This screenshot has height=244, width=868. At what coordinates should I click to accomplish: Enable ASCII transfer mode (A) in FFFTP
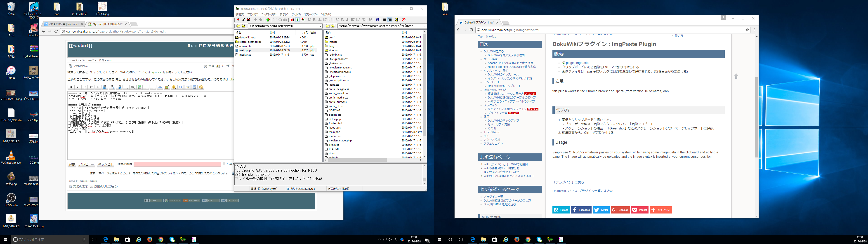point(292,20)
